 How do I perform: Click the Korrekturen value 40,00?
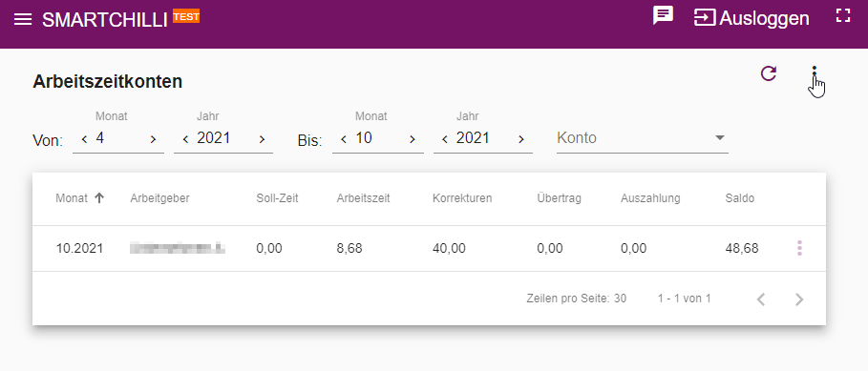click(449, 248)
